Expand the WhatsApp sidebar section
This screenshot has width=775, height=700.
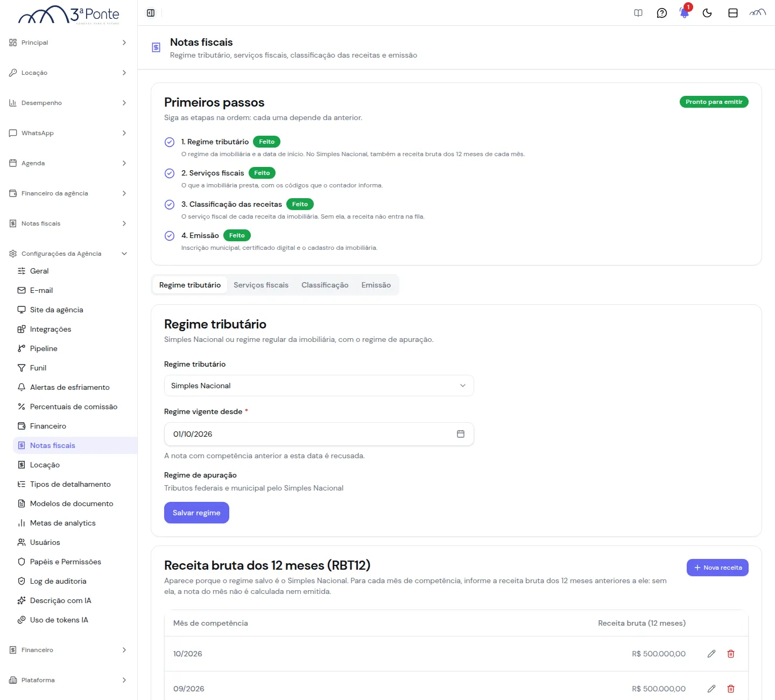pyautogui.click(x=68, y=133)
